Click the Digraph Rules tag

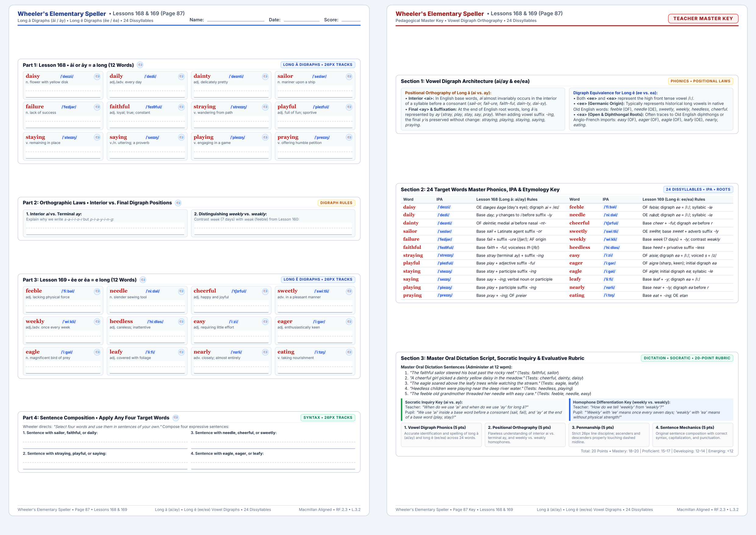(x=336, y=203)
